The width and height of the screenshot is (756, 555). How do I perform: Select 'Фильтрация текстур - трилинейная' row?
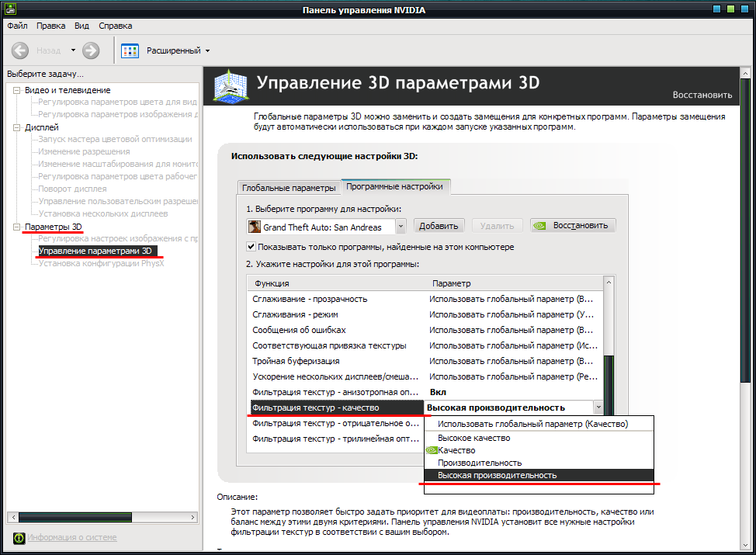click(335, 439)
